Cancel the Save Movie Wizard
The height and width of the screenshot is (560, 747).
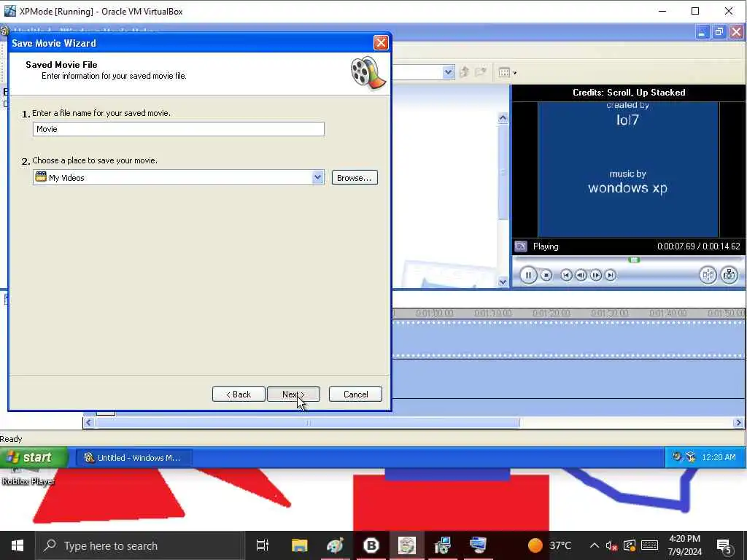[x=355, y=394]
